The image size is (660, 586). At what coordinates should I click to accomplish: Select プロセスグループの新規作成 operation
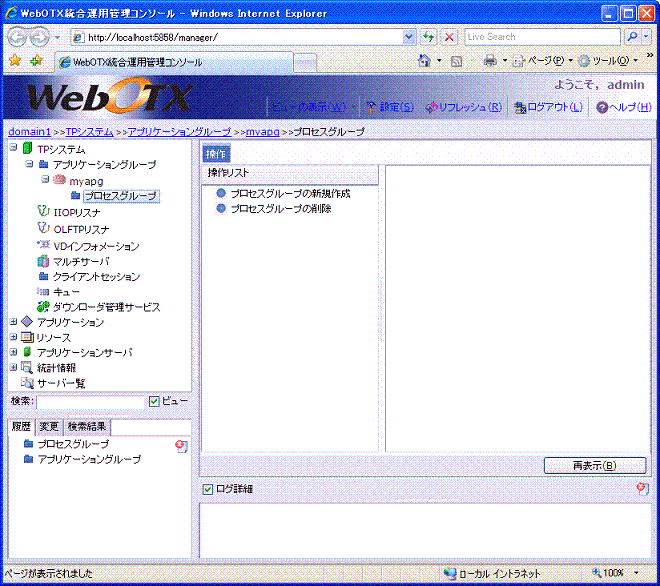coord(290,193)
